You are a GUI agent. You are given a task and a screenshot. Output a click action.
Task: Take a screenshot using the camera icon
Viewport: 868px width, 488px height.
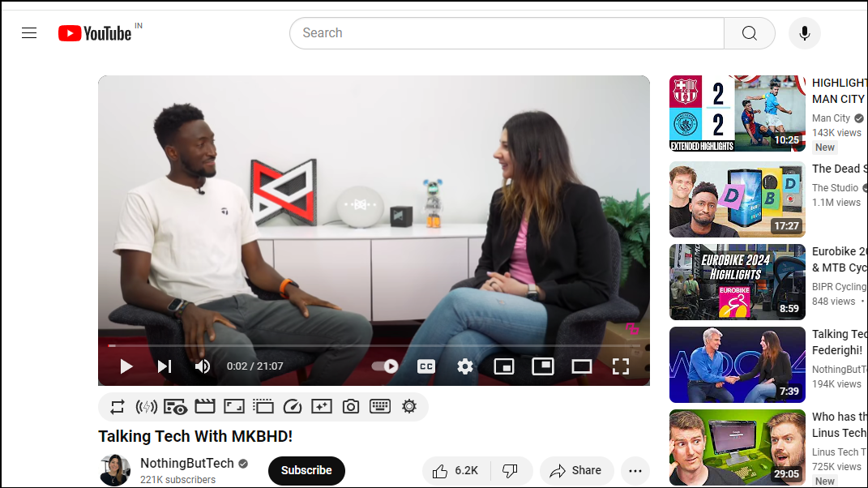click(x=350, y=406)
